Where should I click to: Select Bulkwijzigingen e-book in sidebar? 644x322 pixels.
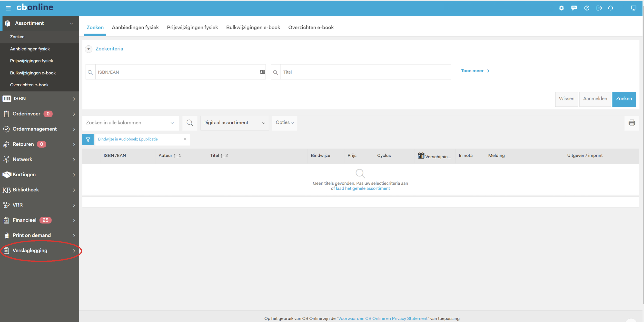tap(40, 73)
